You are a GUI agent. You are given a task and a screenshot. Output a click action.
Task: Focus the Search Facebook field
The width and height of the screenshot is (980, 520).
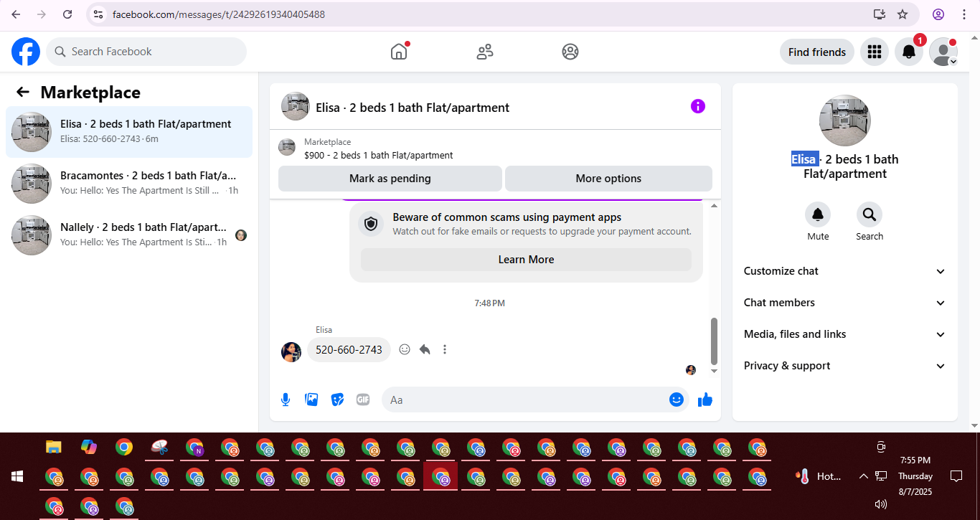[146, 52]
